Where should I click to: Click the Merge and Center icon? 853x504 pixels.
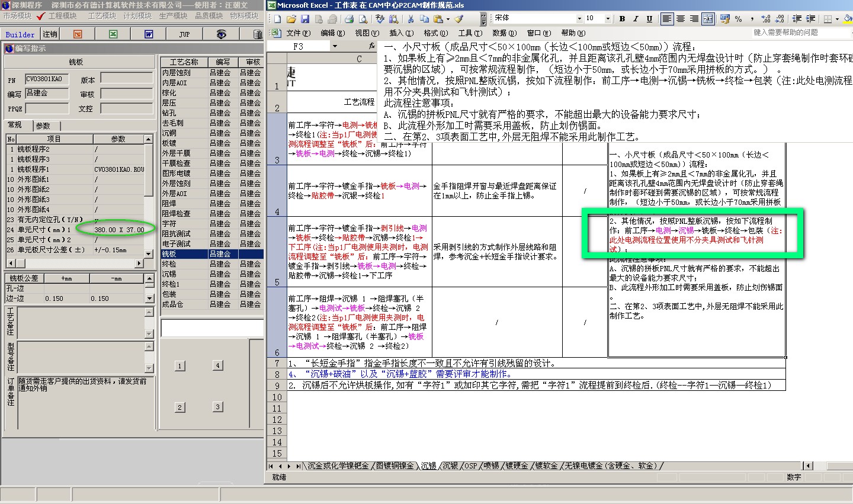coord(708,19)
